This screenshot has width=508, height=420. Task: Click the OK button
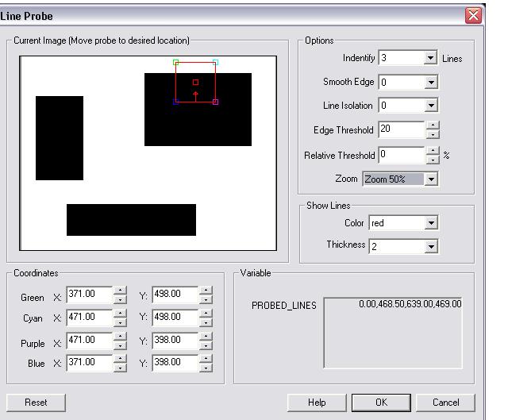pyautogui.click(x=381, y=403)
